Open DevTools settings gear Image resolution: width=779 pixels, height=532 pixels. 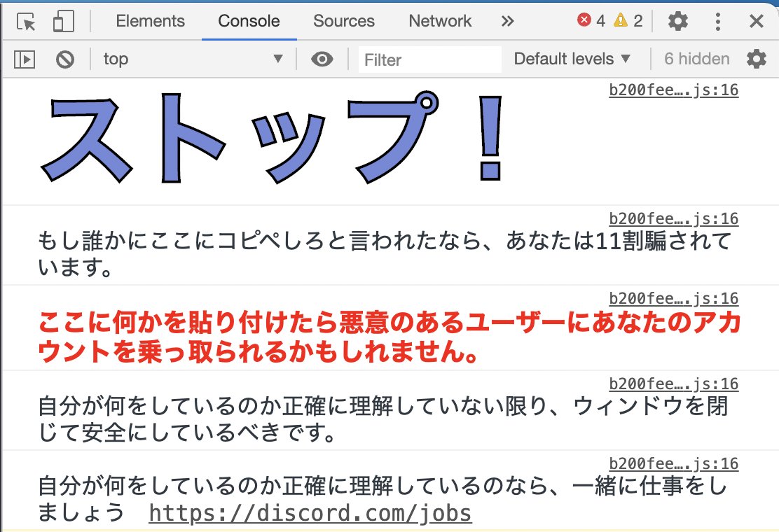[x=678, y=21]
